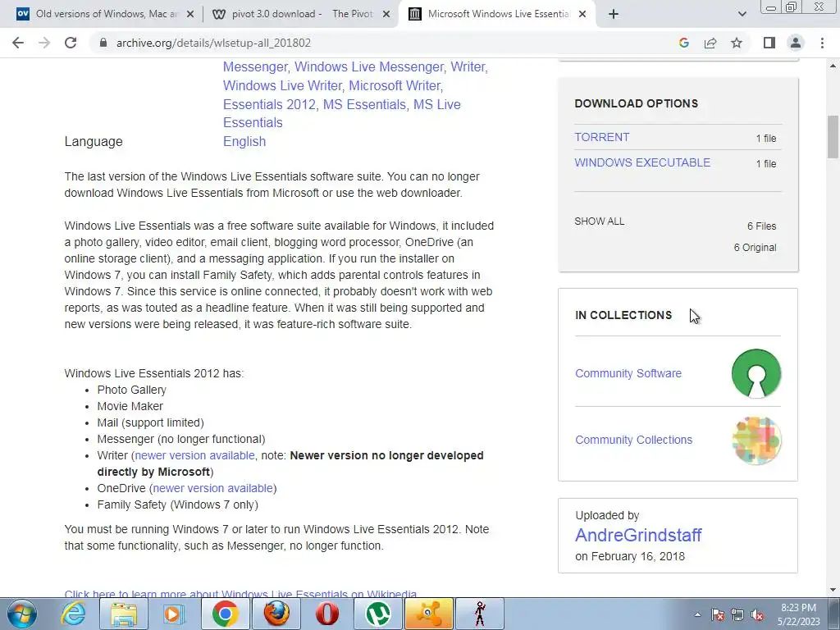
Task: Share this page via share icon
Action: [710, 43]
